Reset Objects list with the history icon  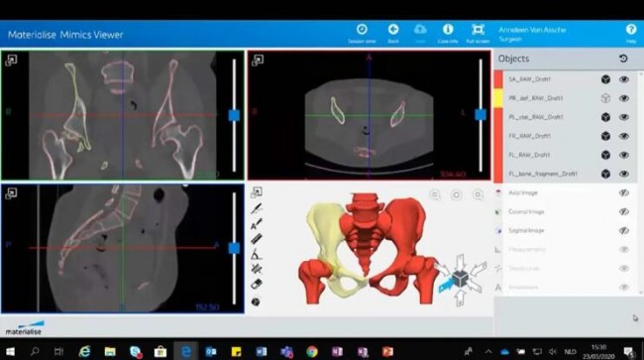pos(623,59)
